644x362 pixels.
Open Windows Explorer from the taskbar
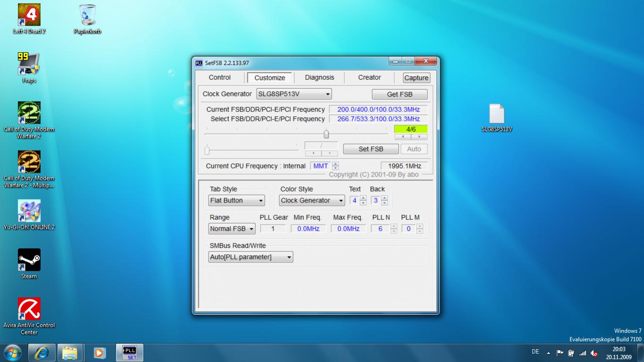click(70, 353)
